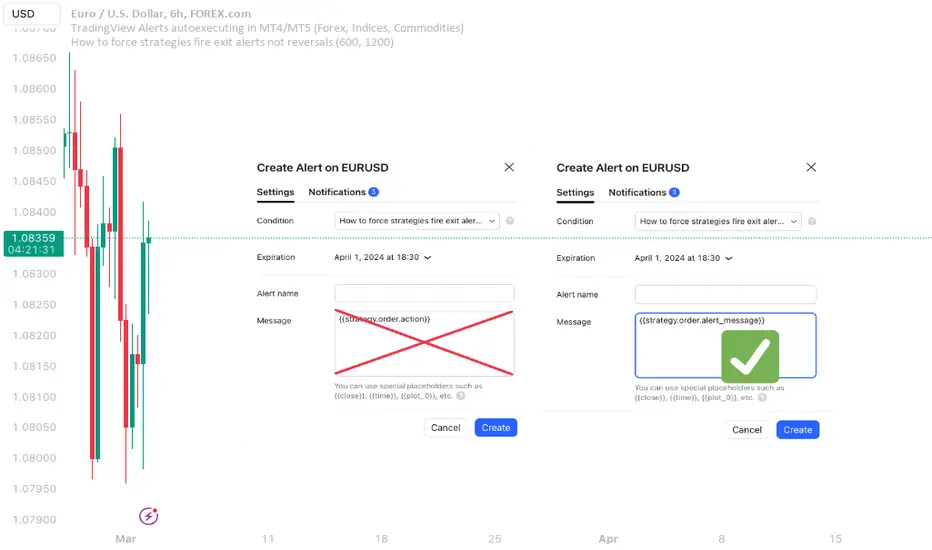This screenshot has height=550, width=932.
Task: Expand Expiration date selector in right dialog
Action: [683, 258]
